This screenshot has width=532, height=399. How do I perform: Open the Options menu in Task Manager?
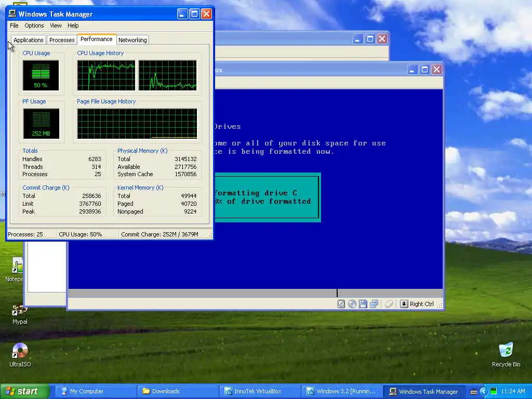tap(34, 25)
